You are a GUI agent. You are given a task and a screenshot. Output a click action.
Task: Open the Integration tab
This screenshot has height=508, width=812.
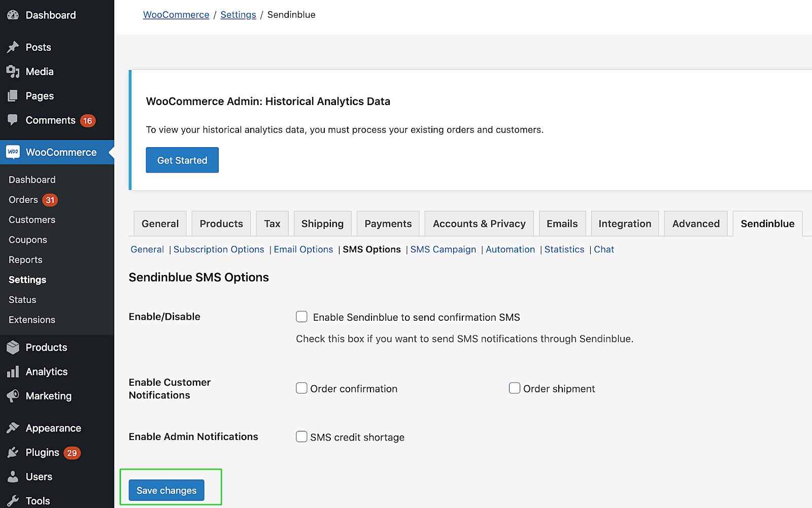pos(625,224)
